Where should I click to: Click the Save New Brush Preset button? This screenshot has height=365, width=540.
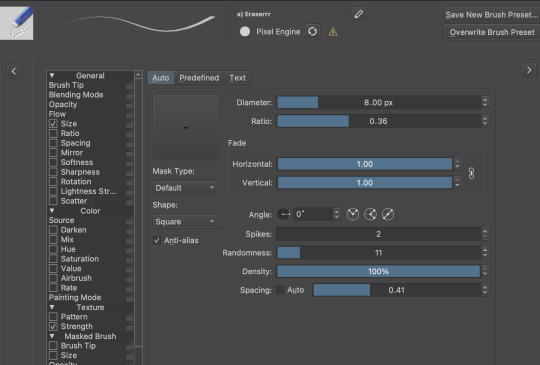[x=492, y=15]
